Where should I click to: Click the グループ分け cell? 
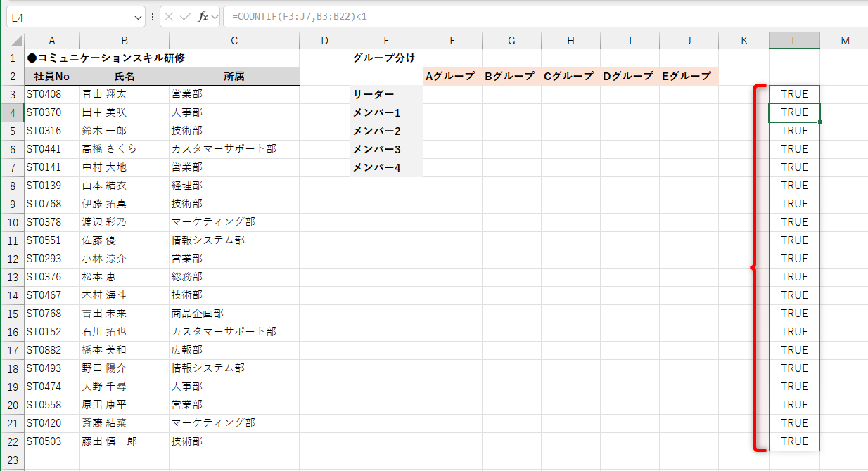(386, 58)
